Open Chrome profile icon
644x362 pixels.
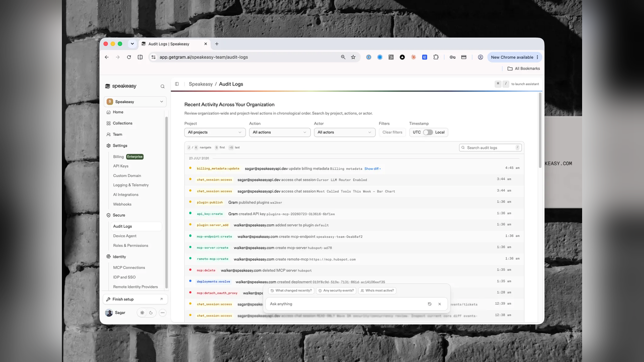(x=480, y=57)
